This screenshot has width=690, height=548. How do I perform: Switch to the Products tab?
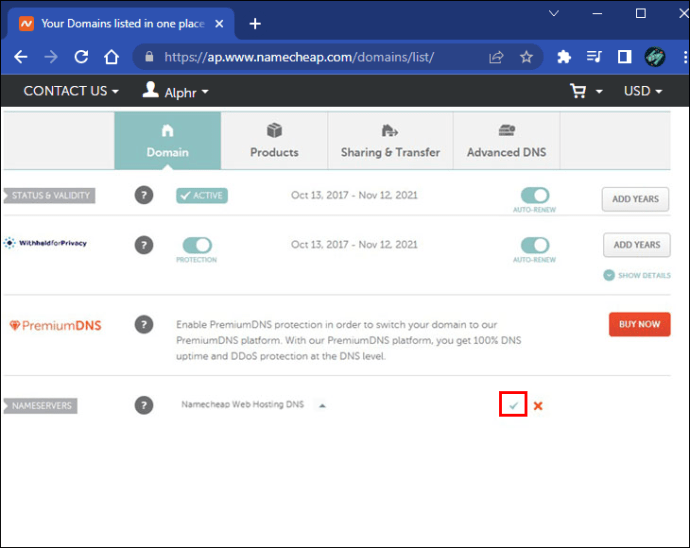[274, 140]
